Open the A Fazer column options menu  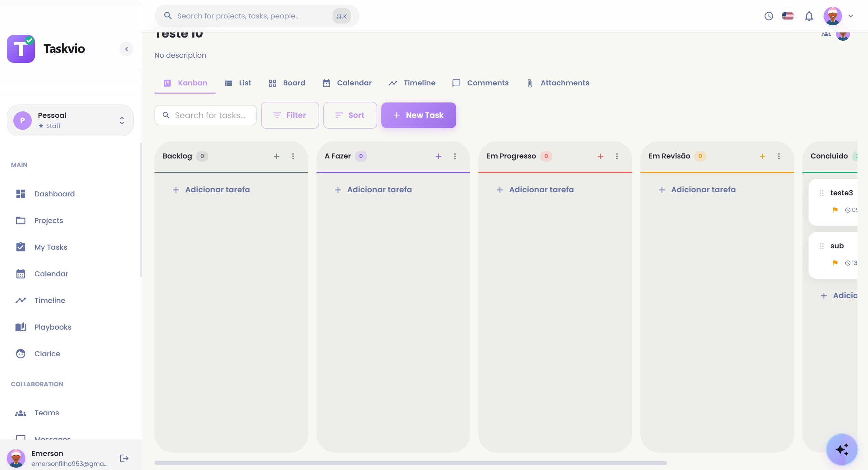(455, 156)
